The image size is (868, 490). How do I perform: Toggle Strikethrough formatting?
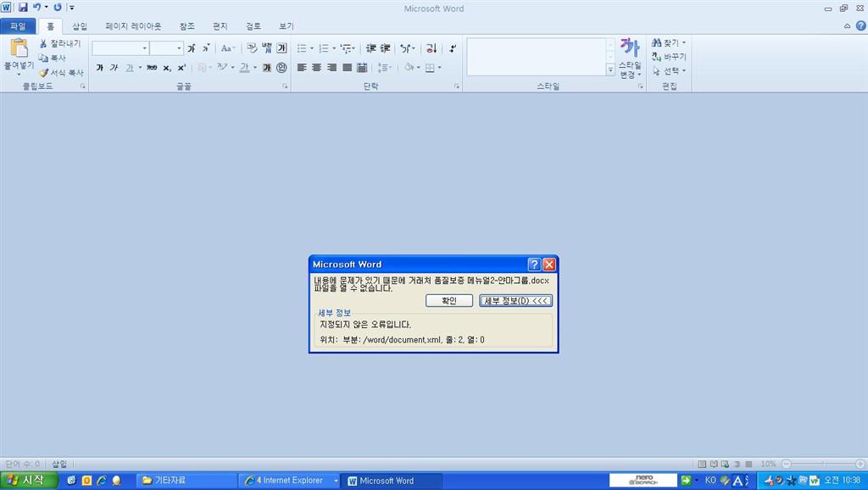click(x=152, y=68)
